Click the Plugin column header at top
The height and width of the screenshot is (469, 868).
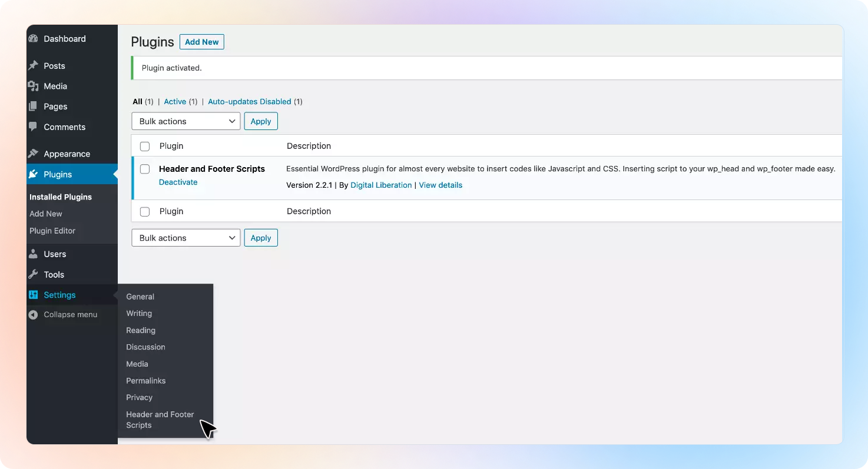(171, 146)
